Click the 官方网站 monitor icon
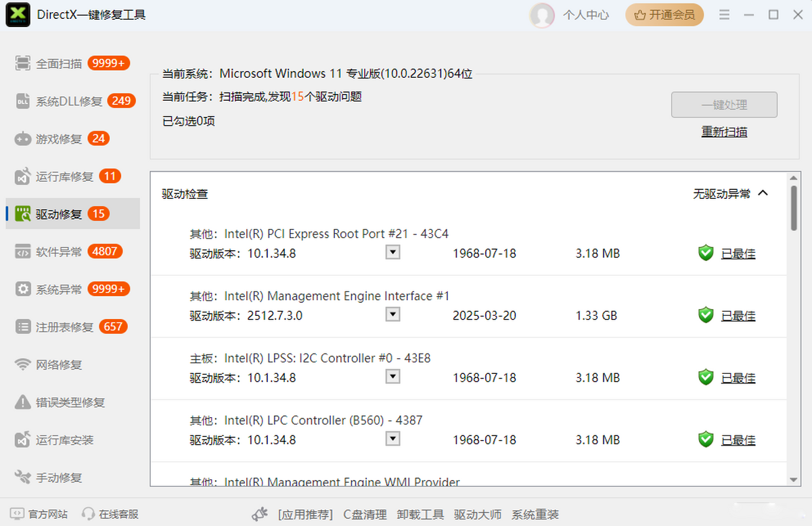 point(17,515)
